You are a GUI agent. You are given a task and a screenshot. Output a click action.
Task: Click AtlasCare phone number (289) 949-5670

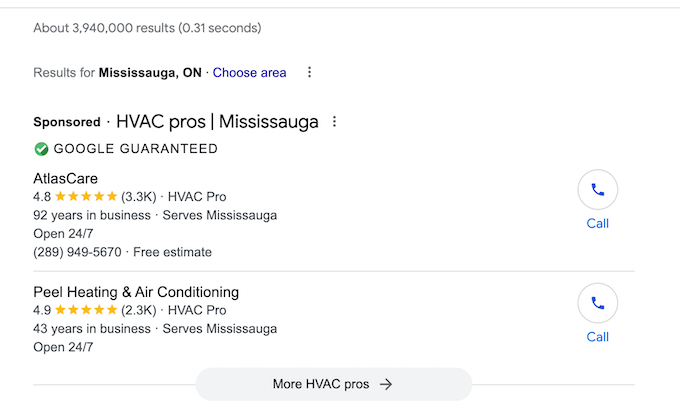77,252
